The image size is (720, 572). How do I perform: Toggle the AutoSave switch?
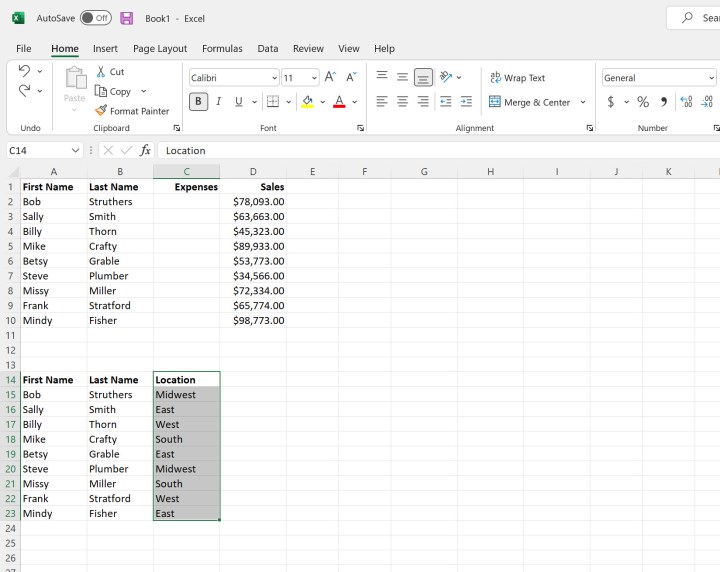click(96, 18)
